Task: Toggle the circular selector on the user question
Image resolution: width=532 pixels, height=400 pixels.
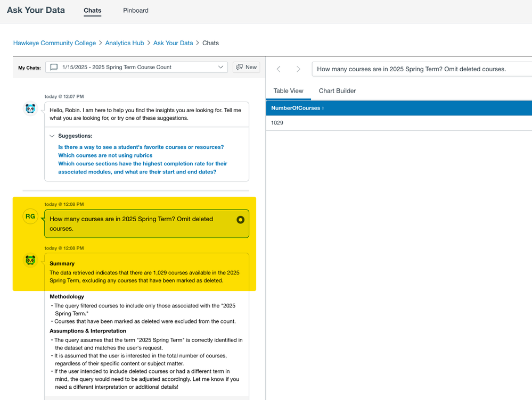Action: (x=240, y=219)
